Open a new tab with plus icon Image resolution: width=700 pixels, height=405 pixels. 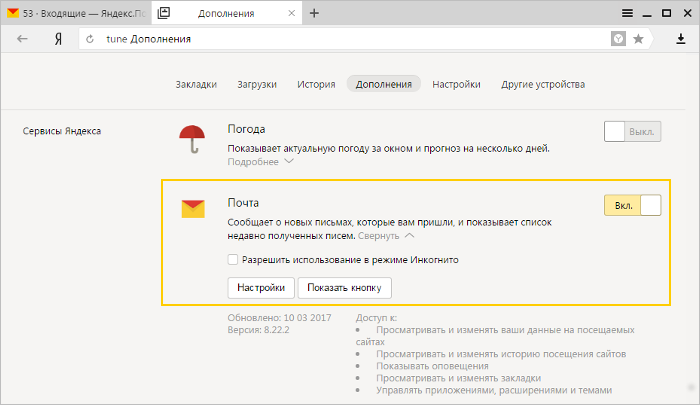(314, 13)
